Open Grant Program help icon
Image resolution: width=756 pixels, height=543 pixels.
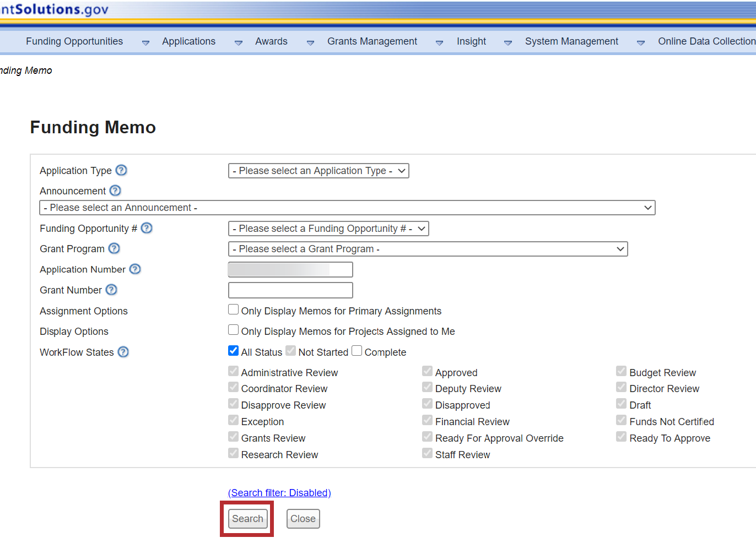pyautogui.click(x=114, y=248)
